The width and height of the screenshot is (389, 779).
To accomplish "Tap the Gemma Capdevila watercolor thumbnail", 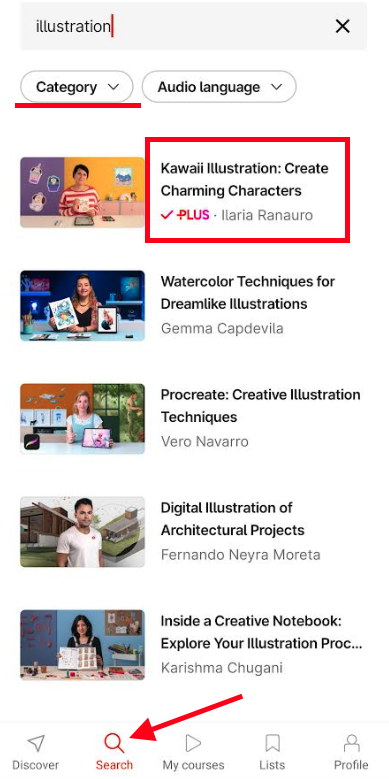I will (82, 306).
